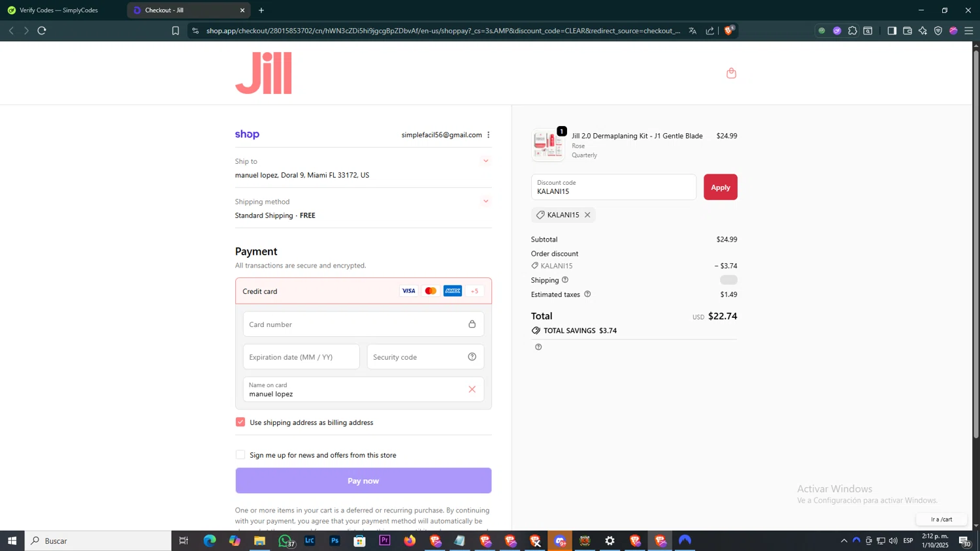Open the notification center icon
Screen dimensions: 980x551
[x=964, y=541]
